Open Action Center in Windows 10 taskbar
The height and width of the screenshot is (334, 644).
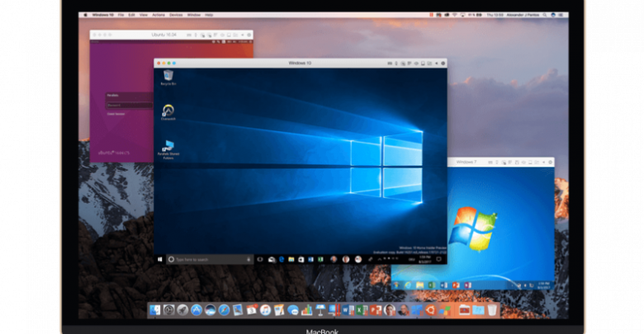[x=438, y=259]
